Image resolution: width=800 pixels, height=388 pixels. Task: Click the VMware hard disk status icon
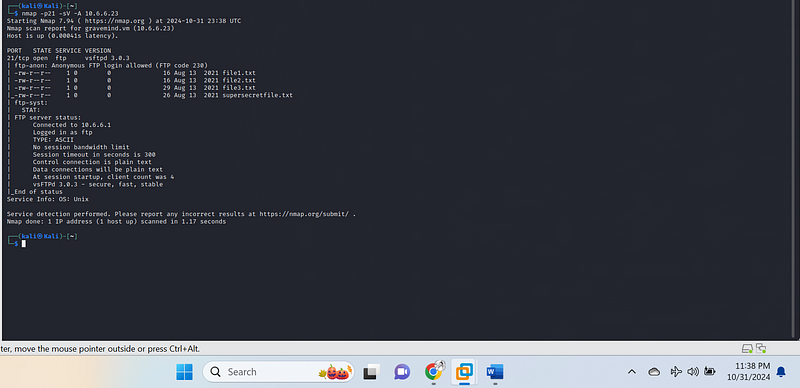point(747,349)
